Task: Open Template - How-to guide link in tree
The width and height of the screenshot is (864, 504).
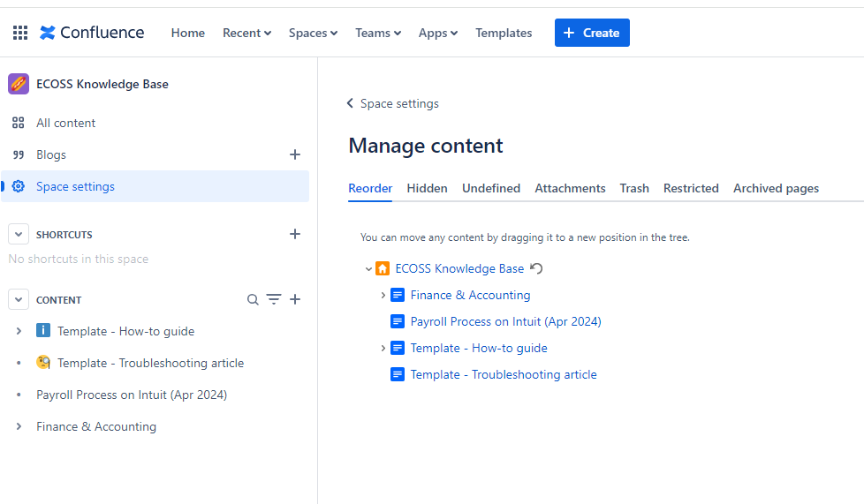Action: pos(479,348)
